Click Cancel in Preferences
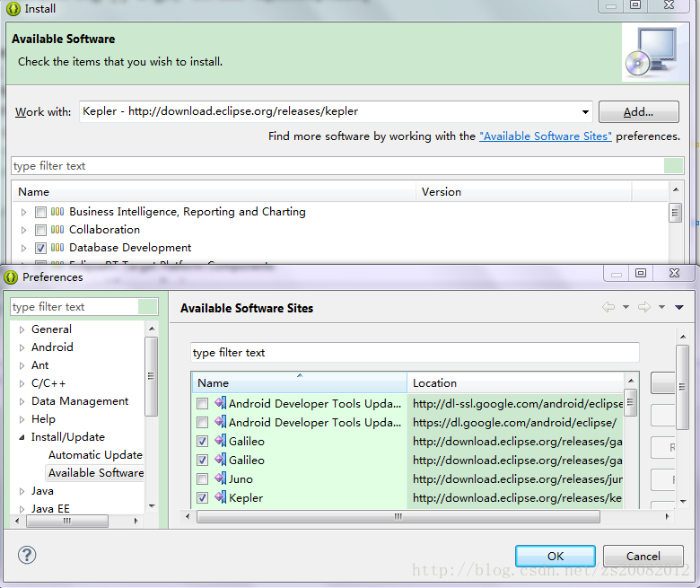The height and width of the screenshot is (588, 700). click(x=643, y=556)
